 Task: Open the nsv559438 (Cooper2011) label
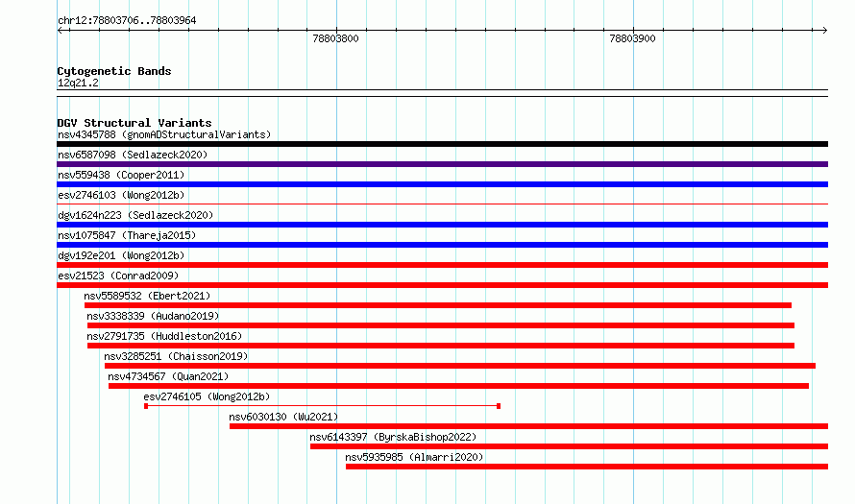click(x=121, y=175)
